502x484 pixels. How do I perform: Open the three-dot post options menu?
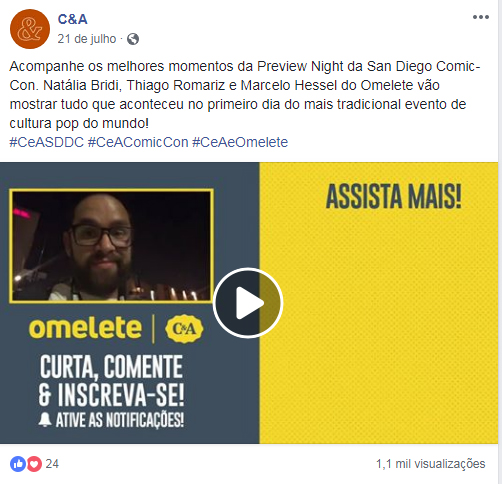pyautogui.click(x=481, y=17)
